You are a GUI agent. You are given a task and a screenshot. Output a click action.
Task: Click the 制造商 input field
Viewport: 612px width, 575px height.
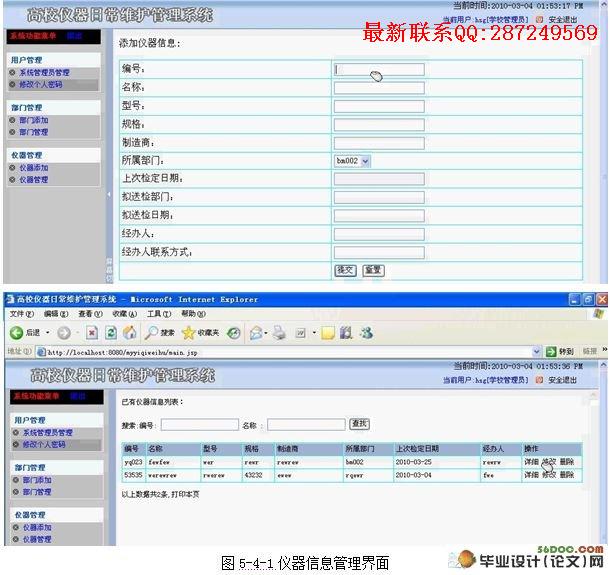379,143
